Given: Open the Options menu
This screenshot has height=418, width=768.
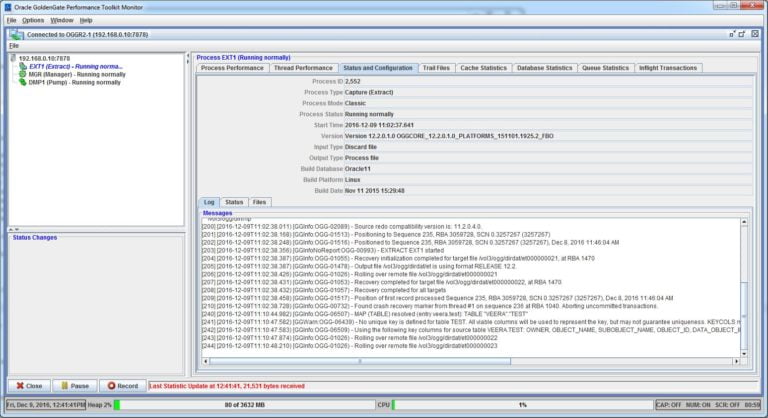Looking at the screenshot, I should click(33, 20).
